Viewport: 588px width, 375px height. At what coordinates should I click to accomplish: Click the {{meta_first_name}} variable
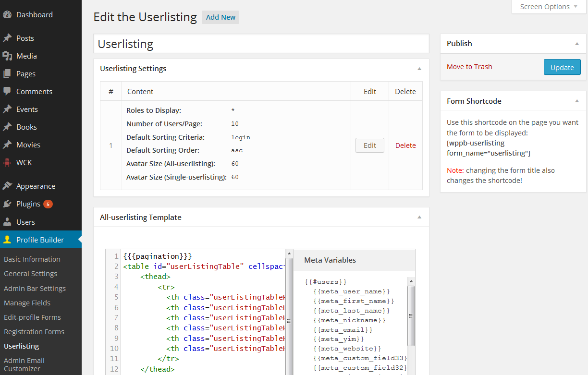354,301
